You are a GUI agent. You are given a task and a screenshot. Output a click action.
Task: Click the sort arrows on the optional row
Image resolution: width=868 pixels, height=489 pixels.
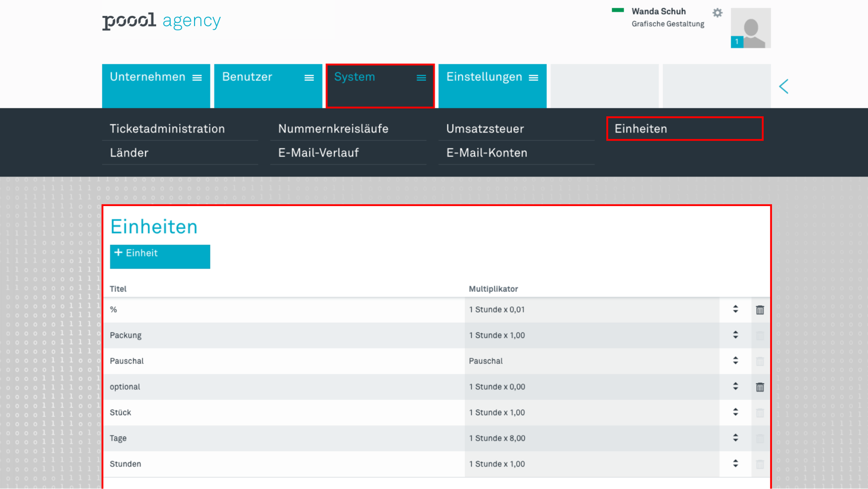[x=735, y=386]
